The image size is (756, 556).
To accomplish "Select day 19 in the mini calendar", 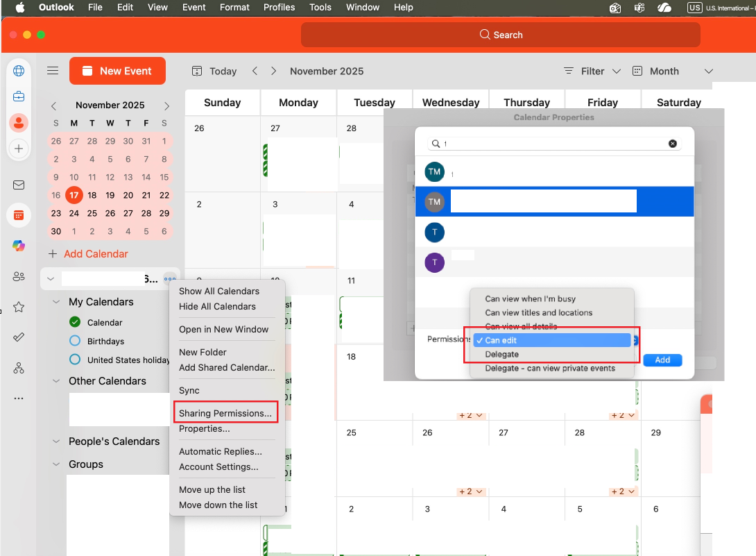I will click(x=110, y=196).
